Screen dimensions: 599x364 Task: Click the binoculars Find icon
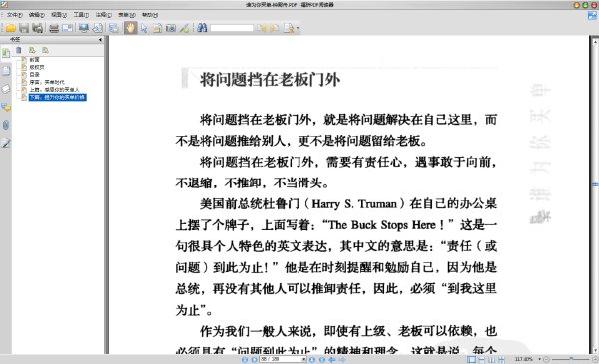pos(202,28)
